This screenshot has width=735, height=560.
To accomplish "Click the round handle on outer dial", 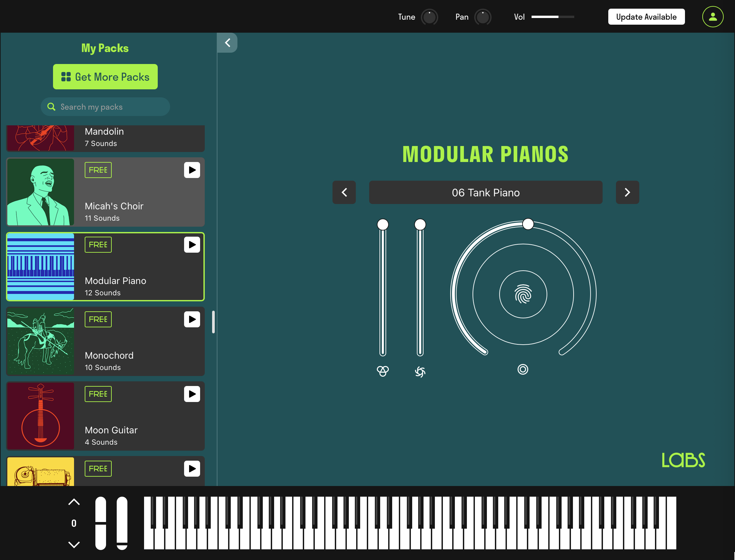I will [x=528, y=224].
